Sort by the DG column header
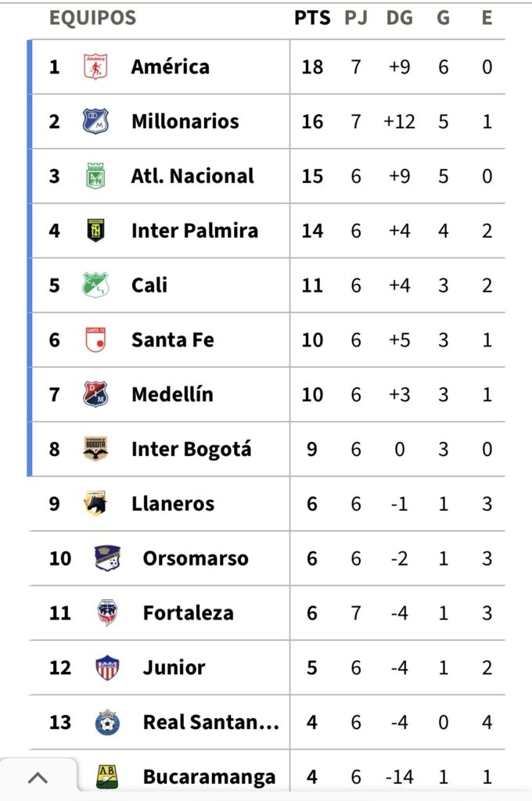The image size is (532, 801). click(399, 18)
